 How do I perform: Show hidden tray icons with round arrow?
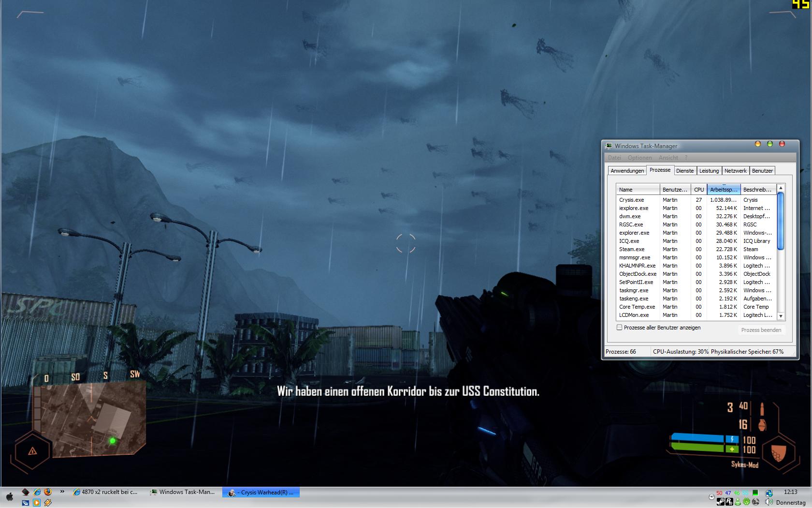pos(711,497)
